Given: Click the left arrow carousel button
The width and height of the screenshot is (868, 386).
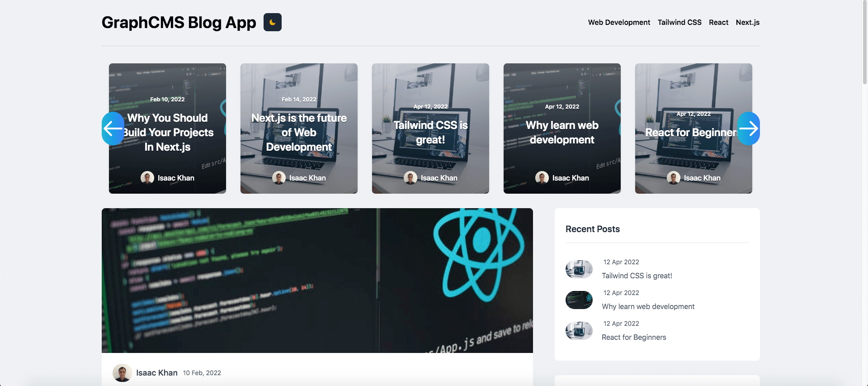Looking at the screenshot, I should tap(113, 129).
